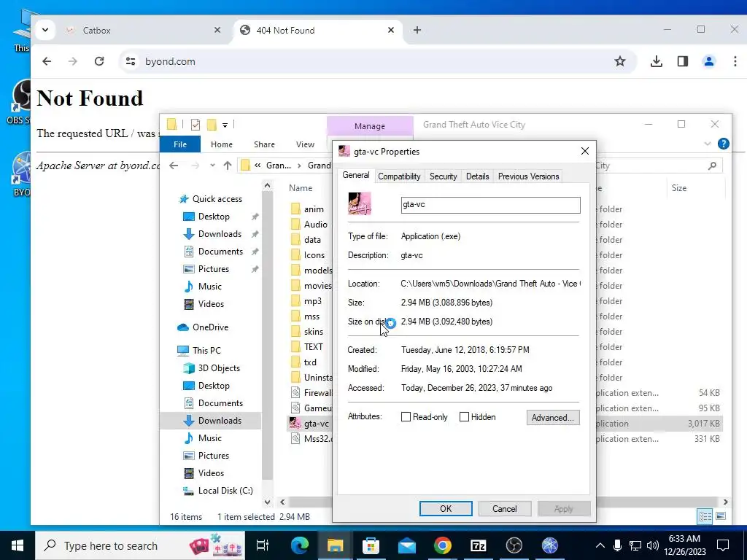Close the 404 Not Found tab
This screenshot has width=747, height=560.
click(391, 30)
